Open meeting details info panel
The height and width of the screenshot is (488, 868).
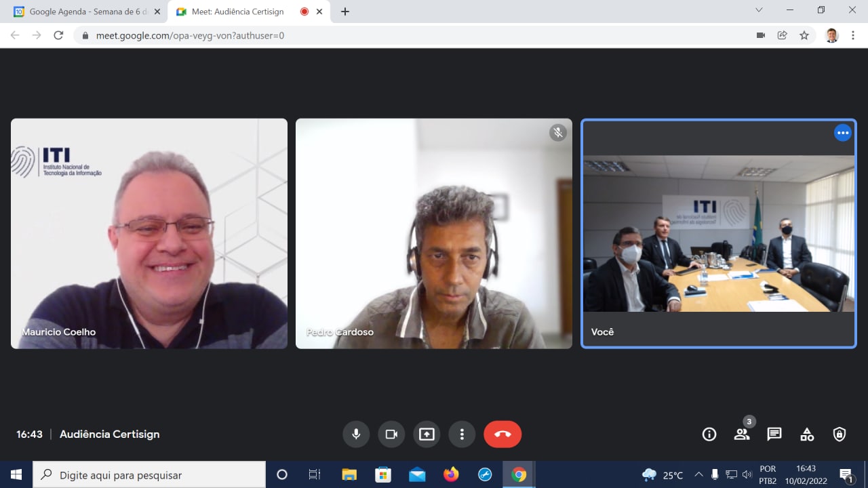pos(709,434)
